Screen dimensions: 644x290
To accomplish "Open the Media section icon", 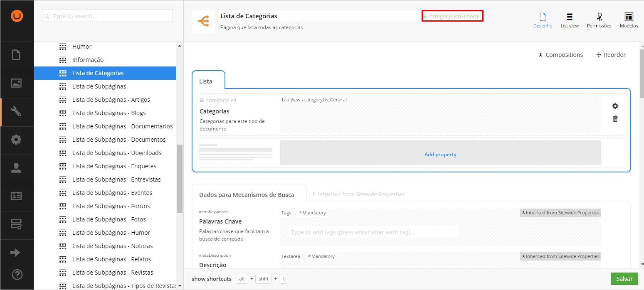I will point(16,83).
